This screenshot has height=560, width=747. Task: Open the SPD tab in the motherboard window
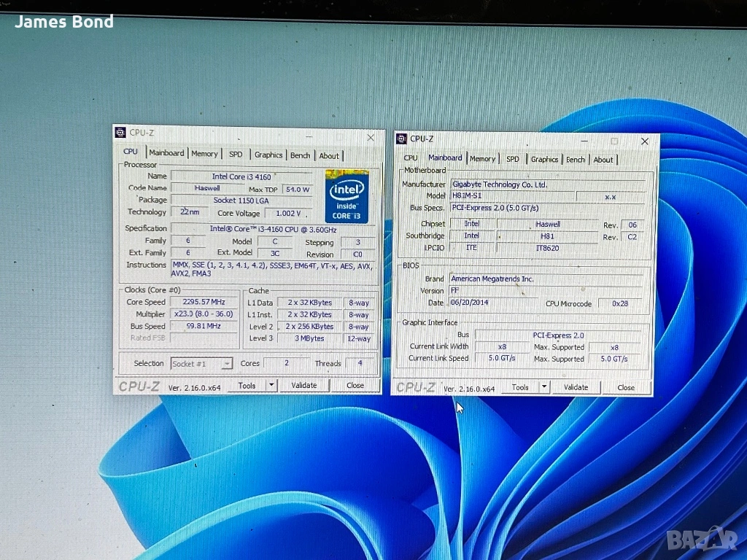click(x=513, y=159)
